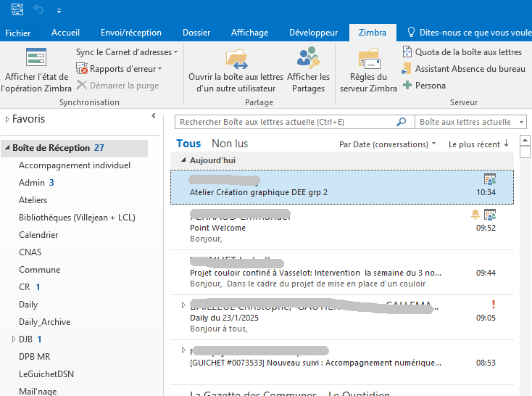Open Quota de la boîte aux lettres

pyautogui.click(x=462, y=52)
